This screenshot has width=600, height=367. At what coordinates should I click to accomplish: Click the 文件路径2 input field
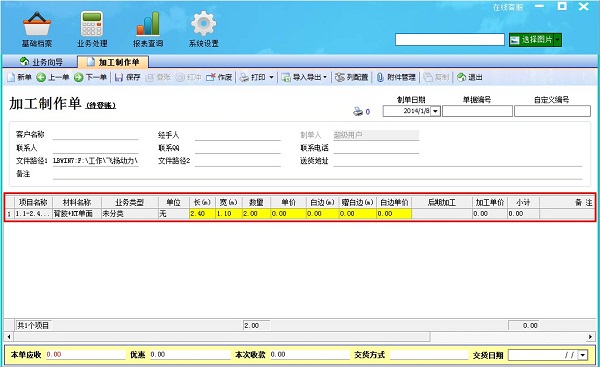238,161
